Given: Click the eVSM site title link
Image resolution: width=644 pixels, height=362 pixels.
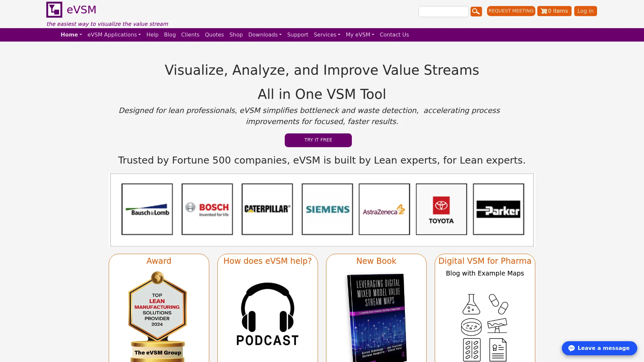Looking at the screenshot, I should (x=82, y=10).
